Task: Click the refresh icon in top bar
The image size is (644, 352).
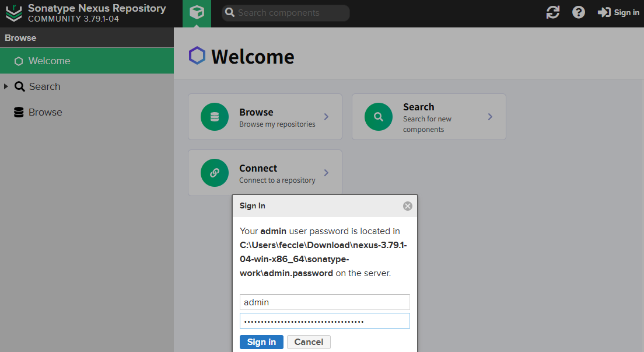Action: (553, 12)
